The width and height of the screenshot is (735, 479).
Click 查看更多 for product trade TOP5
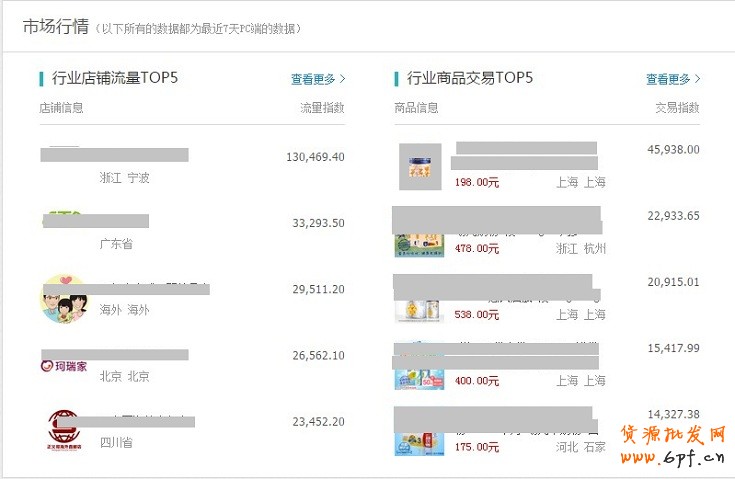(668, 79)
